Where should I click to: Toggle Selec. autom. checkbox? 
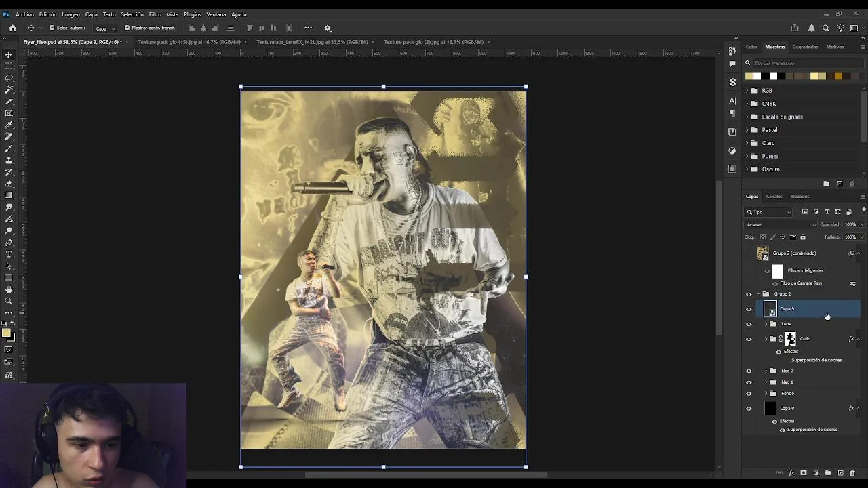[x=52, y=28]
